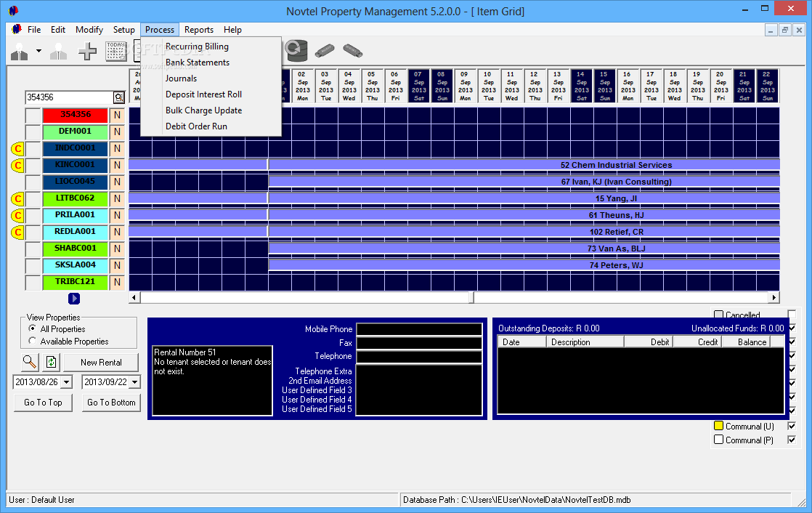Screen dimensions: 812x513
Task: Select the All Properties radio button
Action: 33,328
